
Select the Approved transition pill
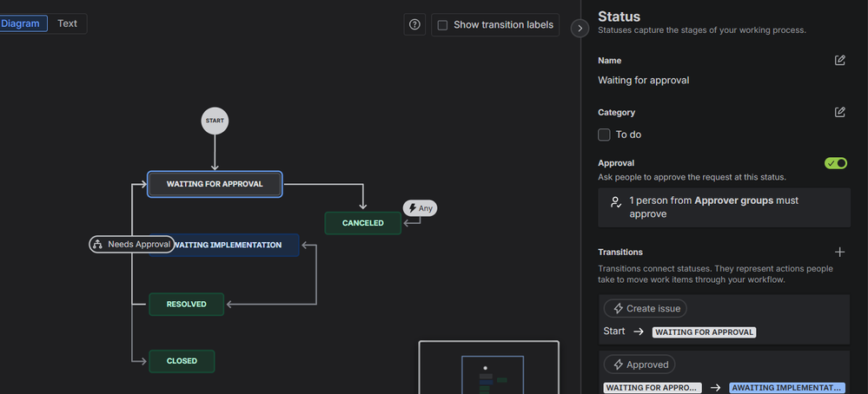pyautogui.click(x=639, y=364)
